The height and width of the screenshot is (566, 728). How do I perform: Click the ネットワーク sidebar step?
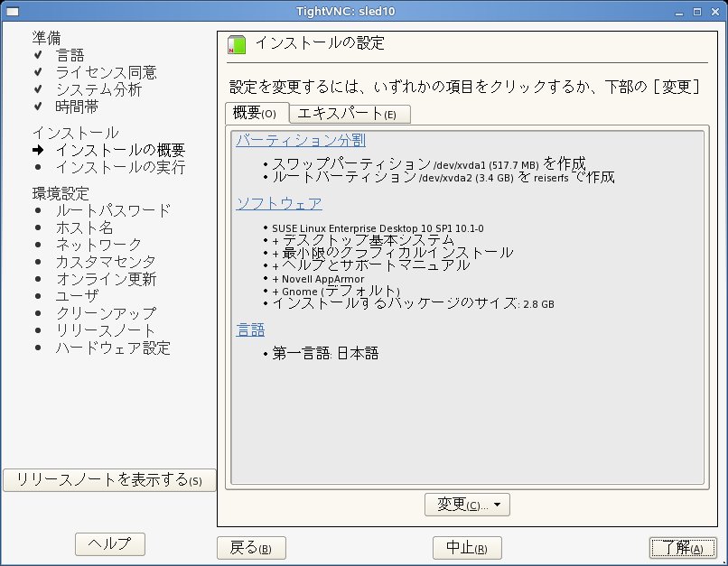pos(98,245)
